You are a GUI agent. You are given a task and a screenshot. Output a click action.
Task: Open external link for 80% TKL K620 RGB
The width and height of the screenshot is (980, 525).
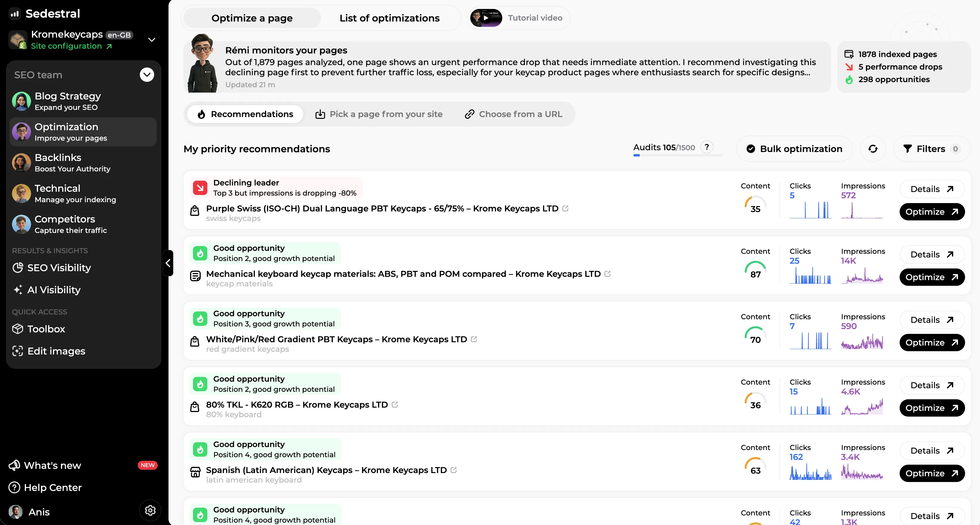[395, 404]
